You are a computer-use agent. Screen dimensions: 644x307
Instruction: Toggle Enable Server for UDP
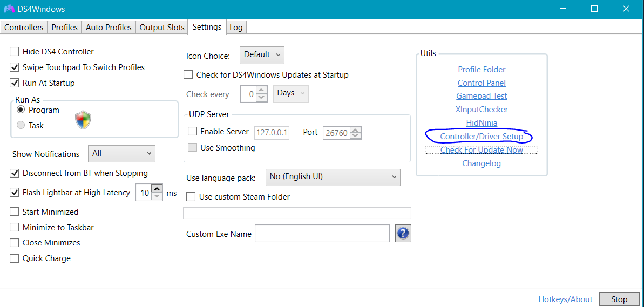pyautogui.click(x=192, y=131)
